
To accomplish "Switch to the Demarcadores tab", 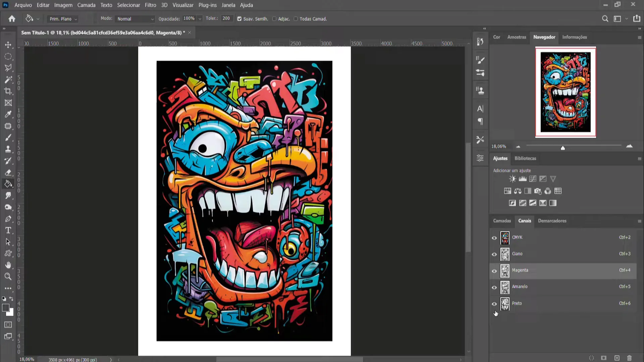I will [x=552, y=221].
